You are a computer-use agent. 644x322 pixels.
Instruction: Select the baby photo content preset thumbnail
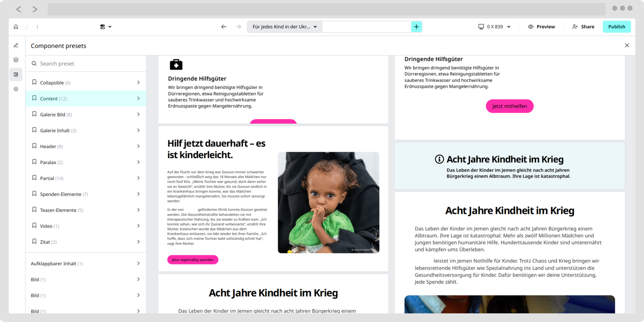click(273, 199)
